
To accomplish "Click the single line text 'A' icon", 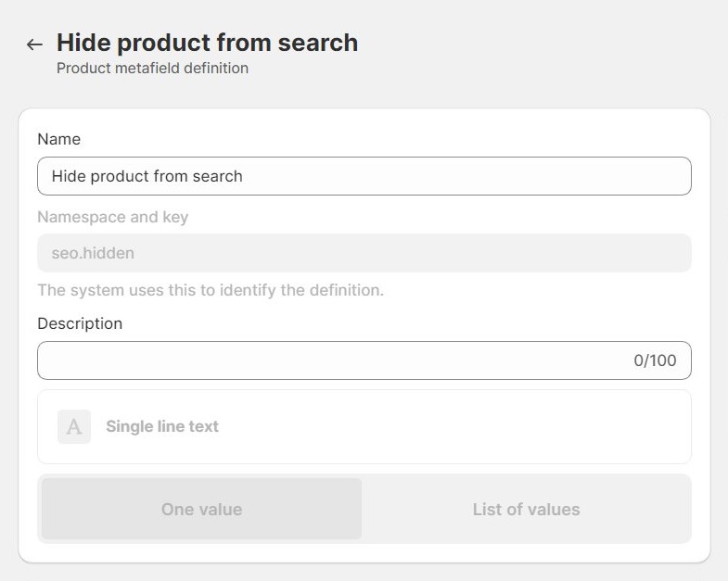I will tap(74, 426).
